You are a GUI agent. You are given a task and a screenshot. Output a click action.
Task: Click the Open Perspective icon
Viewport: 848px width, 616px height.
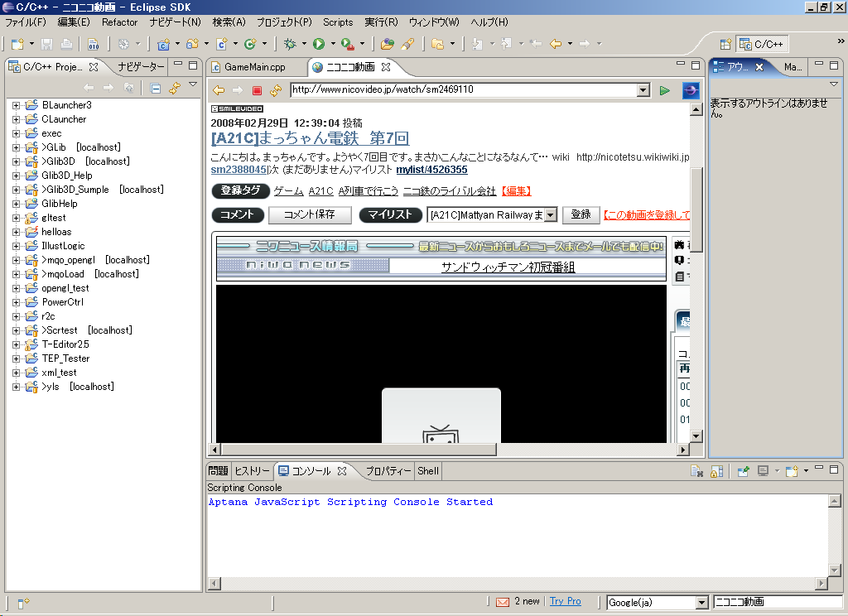point(725,45)
